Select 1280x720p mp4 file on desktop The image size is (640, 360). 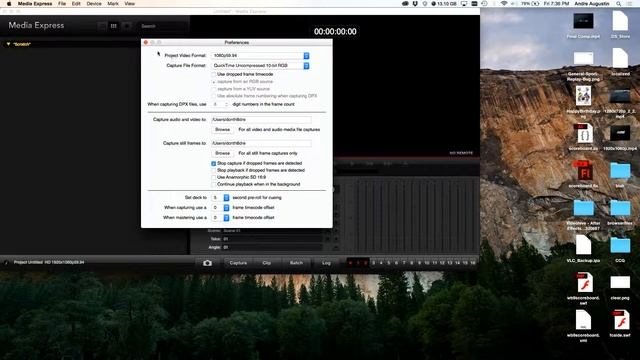coord(620,97)
